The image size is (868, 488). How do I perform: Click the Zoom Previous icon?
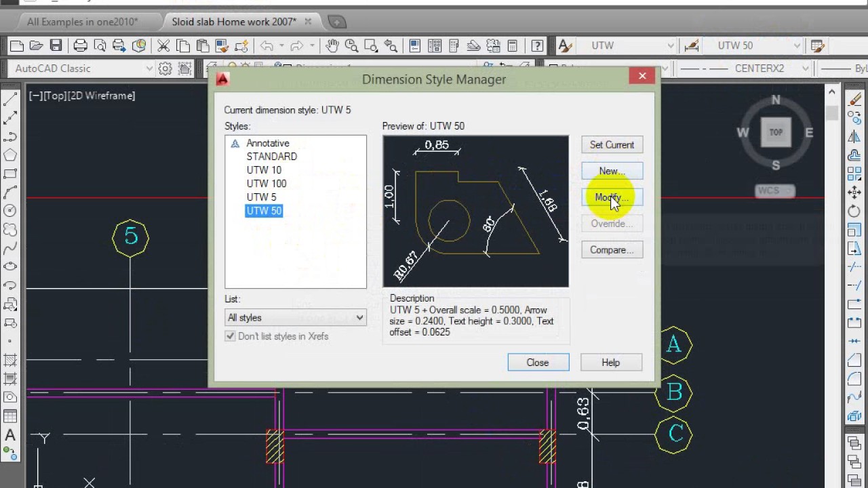click(x=391, y=46)
